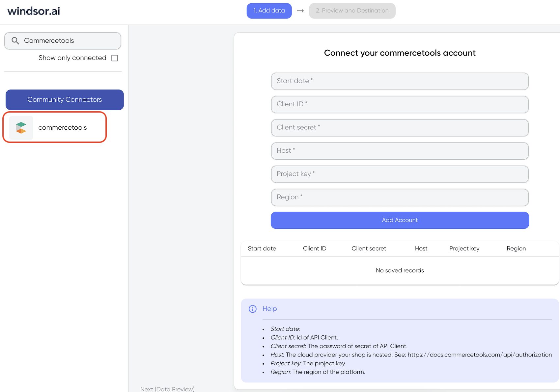Screen dimensions: 560x392
Task: Click the windsor.ai logo
Action: click(34, 11)
